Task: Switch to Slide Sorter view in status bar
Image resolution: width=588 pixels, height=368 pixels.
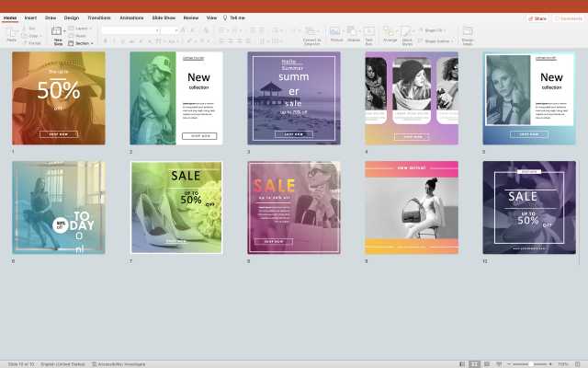Action: click(x=474, y=364)
